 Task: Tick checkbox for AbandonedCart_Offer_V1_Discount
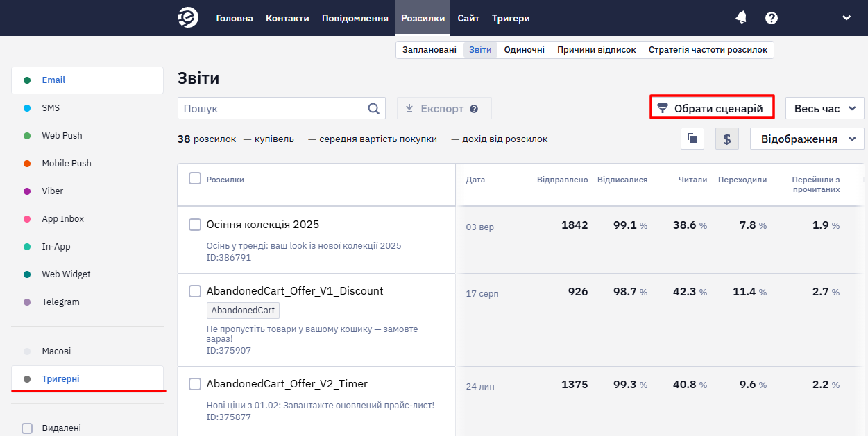(x=195, y=291)
